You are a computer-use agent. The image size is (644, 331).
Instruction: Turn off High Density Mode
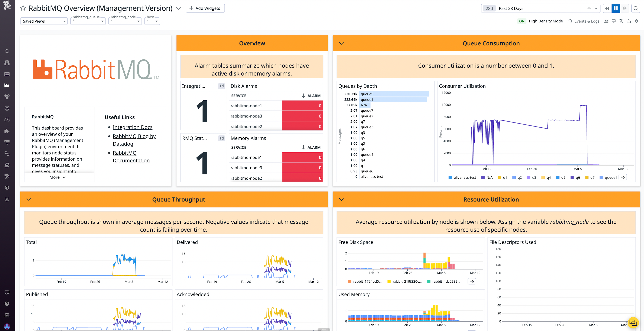pos(522,21)
